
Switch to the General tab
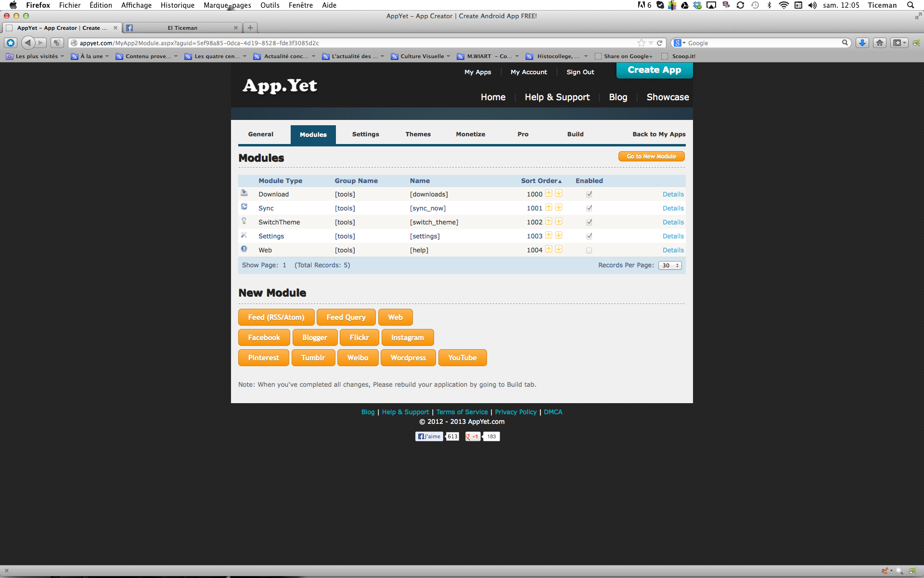point(261,134)
